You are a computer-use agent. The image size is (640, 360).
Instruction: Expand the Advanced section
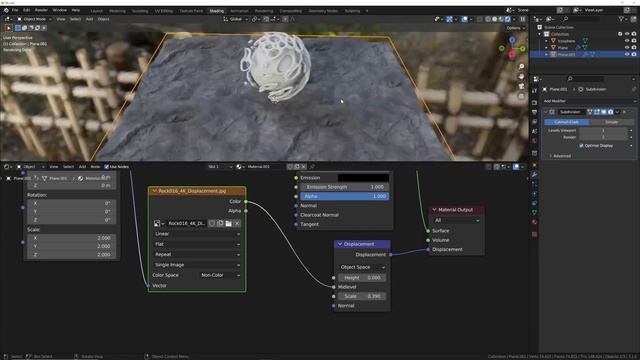(560, 156)
